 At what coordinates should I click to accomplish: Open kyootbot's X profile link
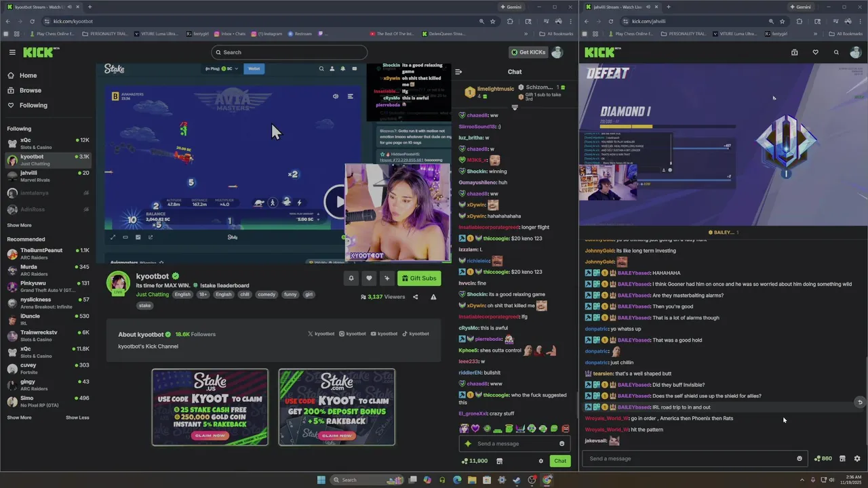tap(321, 333)
